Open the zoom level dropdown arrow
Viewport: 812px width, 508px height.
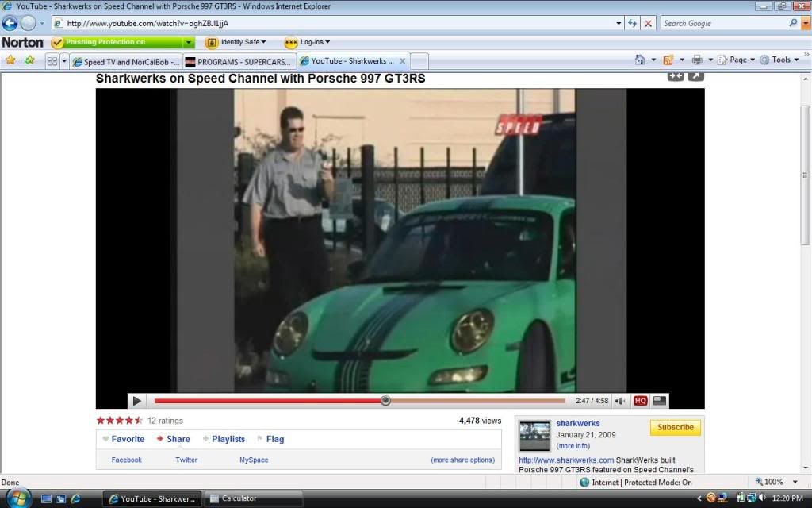tap(795, 482)
